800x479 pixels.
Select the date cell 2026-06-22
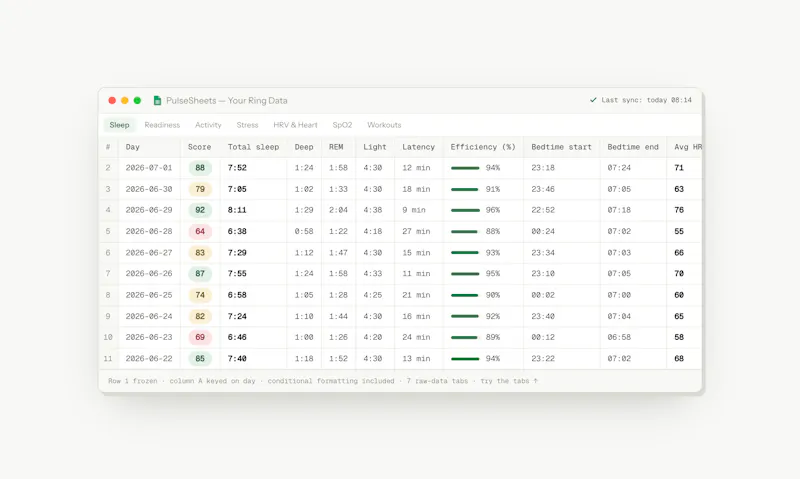pos(149,359)
